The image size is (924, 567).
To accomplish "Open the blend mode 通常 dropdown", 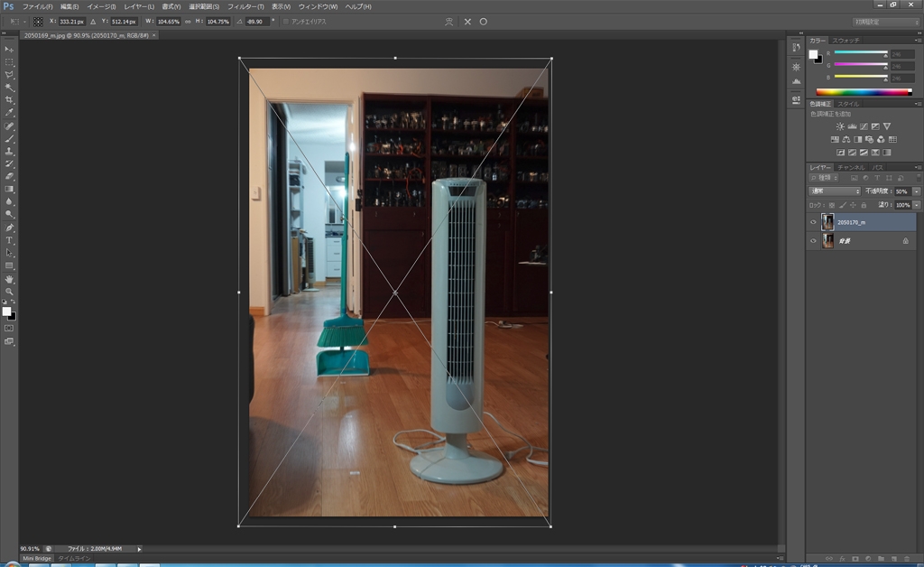I will click(x=835, y=191).
